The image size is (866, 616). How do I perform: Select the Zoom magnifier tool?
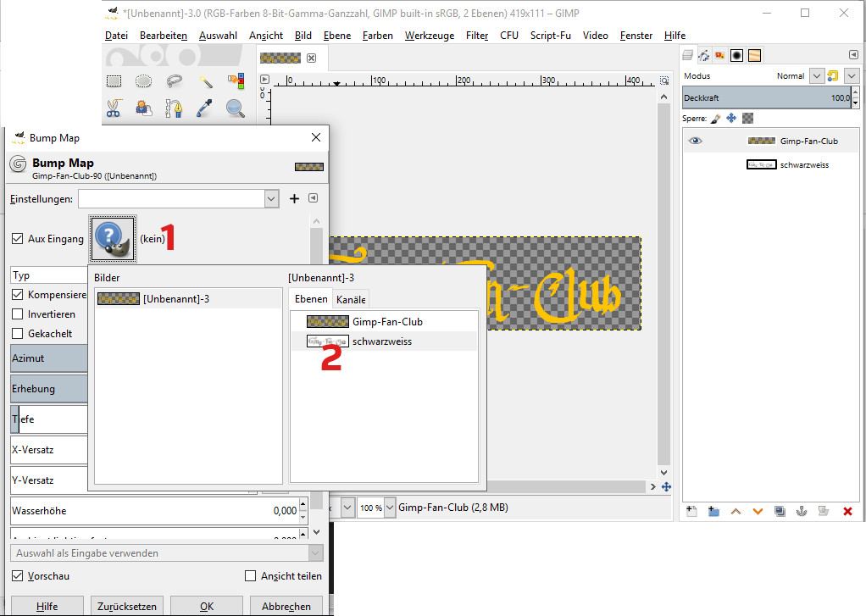pyautogui.click(x=236, y=108)
